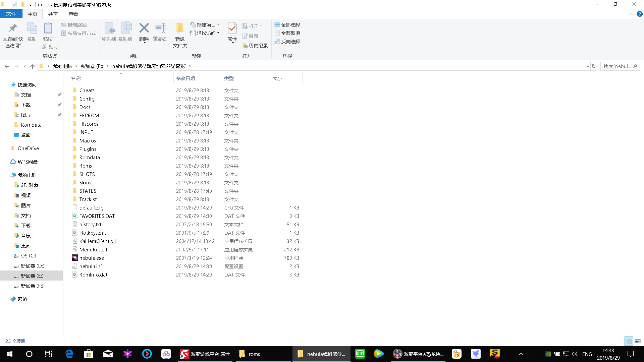This screenshot has width=644, height=362.
Task: Toggle Select All (全部选择) option
Action: tap(287, 25)
